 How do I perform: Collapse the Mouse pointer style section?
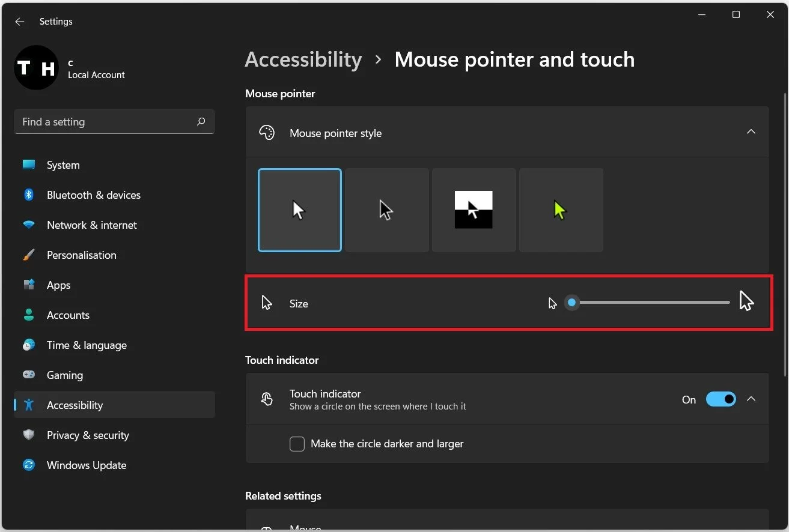tap(751, 131)
